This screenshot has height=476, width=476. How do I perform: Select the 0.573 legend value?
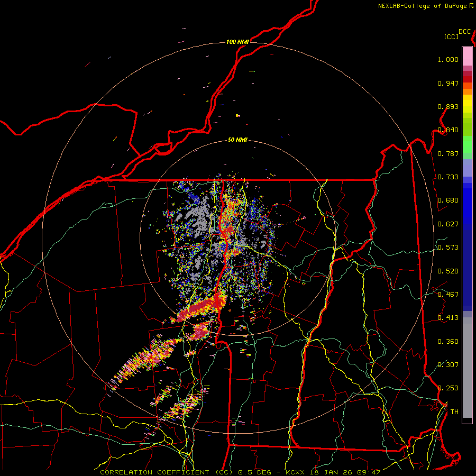click(x=448, y=248)
